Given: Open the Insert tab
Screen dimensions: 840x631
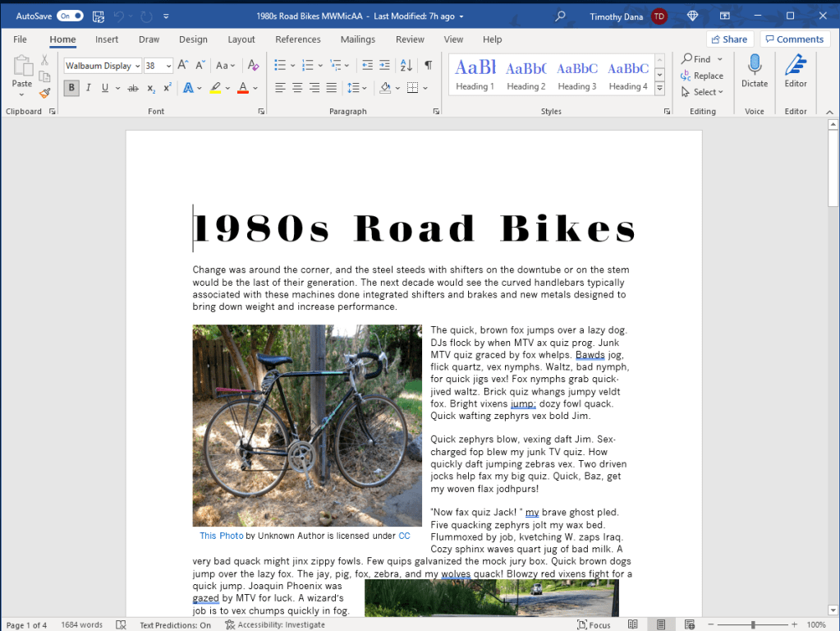Looking at the screenshot, I should click(107, 39).
